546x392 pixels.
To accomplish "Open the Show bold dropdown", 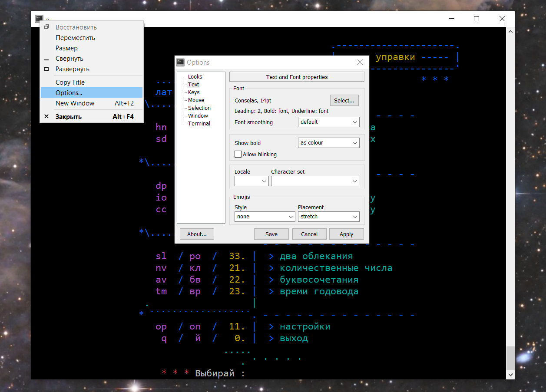I will click(328, 142).
